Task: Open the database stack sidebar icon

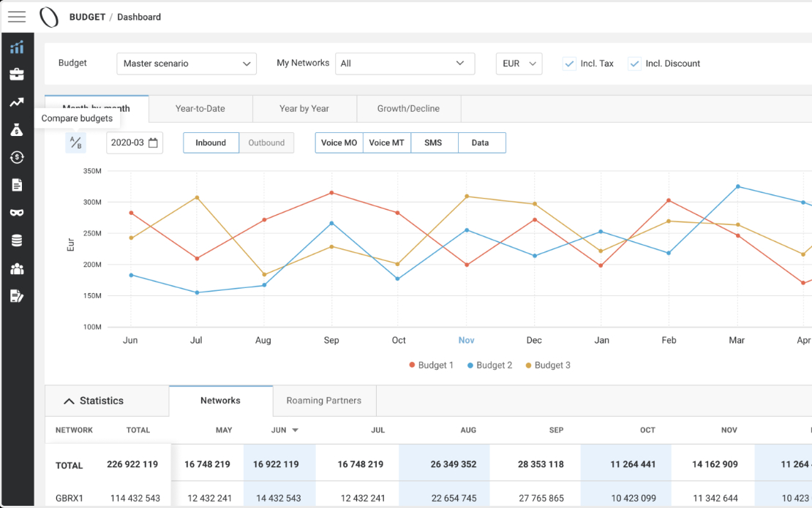Action: (x=17, y=240)
